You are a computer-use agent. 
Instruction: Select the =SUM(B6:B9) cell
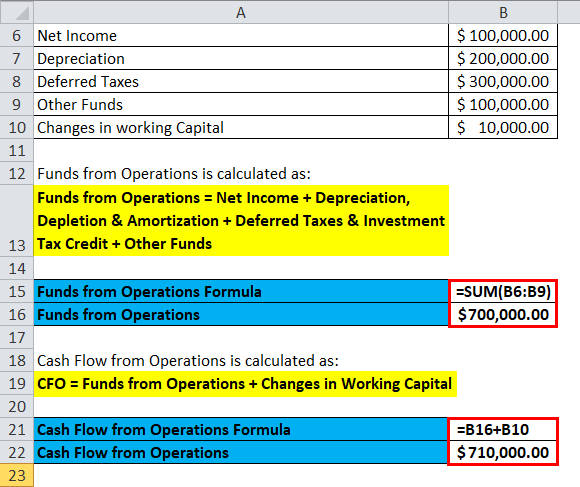pos(503,291)
